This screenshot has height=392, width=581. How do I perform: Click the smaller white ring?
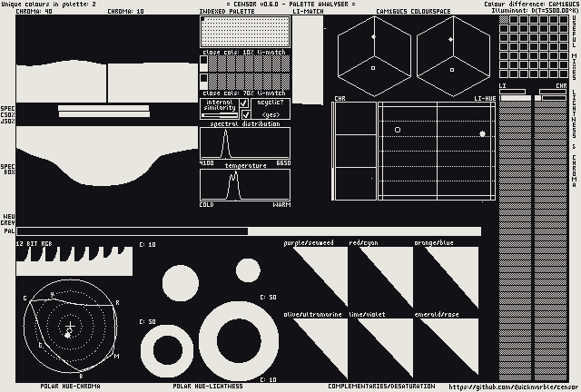point(167,350)
